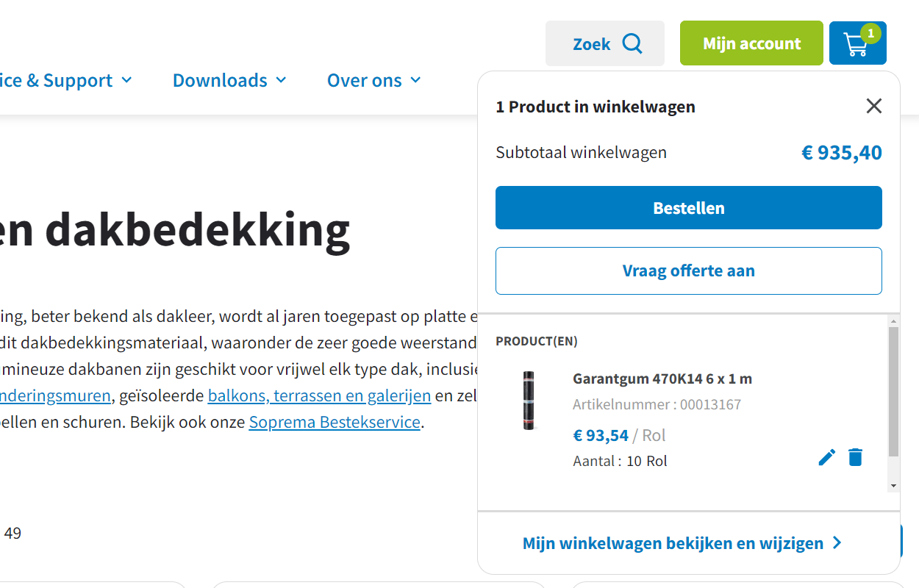Click the magnifier icon in the Zoek button
Image resolution: width=919 pixels, height=588 pixels.
(632, 43)
